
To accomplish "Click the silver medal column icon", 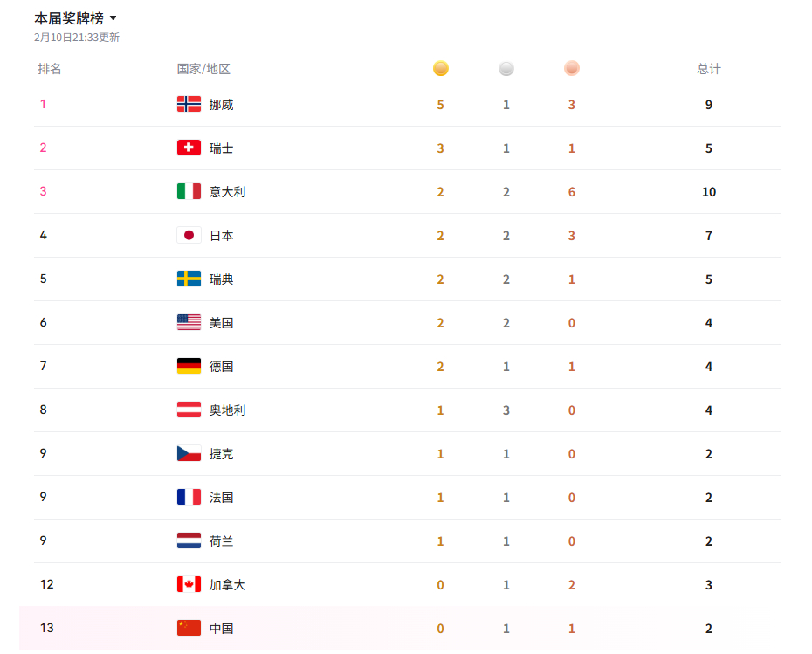I will 506,68.
